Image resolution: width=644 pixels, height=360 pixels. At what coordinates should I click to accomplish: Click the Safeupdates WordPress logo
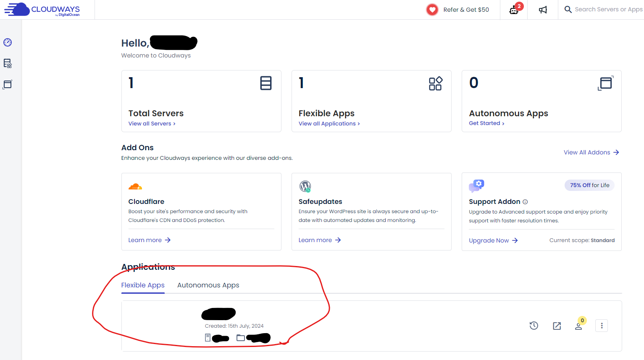(305, 186)
